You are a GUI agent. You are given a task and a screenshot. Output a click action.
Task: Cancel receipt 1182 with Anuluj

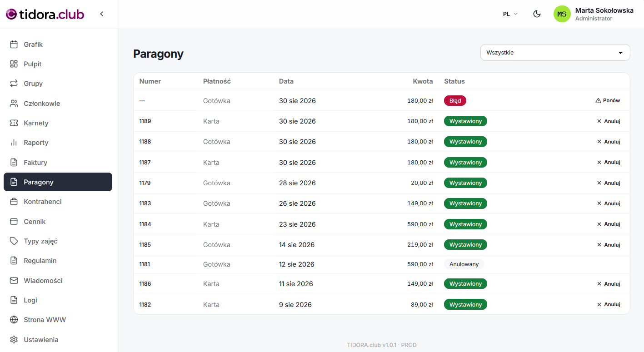608,305
